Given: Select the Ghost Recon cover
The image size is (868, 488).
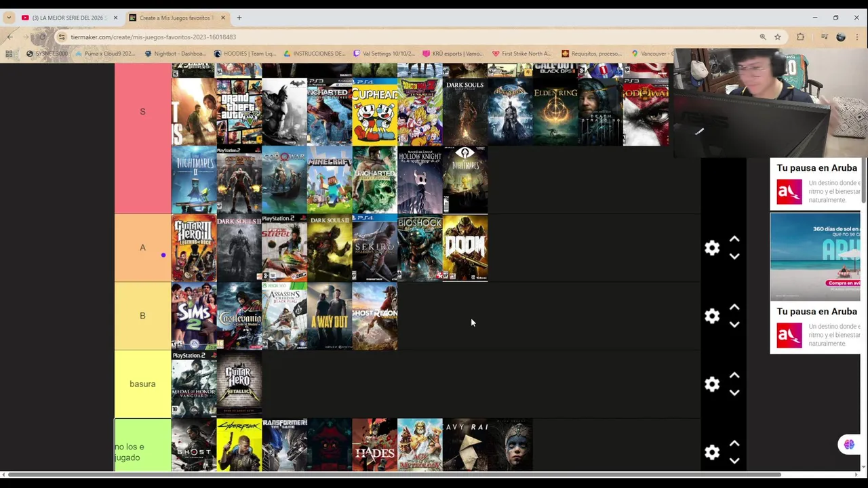Looking at the screenshot, I should tap(374, 316).
